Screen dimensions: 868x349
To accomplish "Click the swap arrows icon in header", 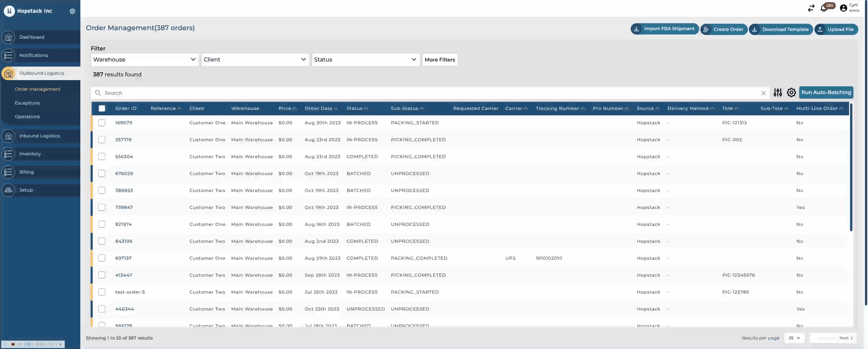I will pos(811,8).
